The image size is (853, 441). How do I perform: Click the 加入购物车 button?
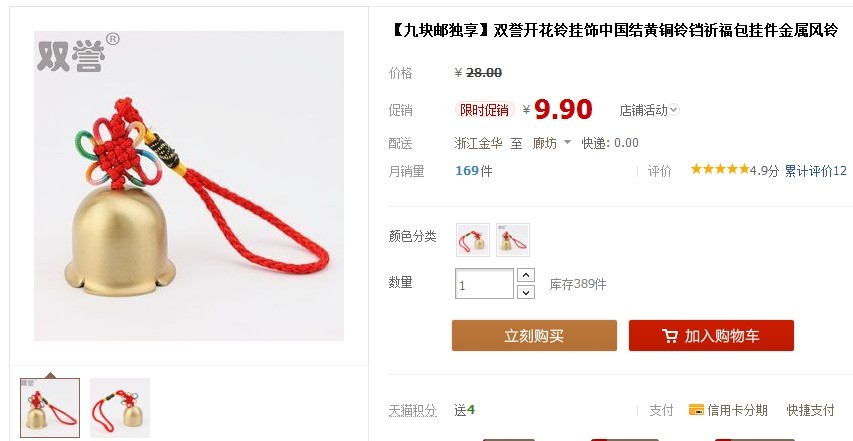point(711,336)
